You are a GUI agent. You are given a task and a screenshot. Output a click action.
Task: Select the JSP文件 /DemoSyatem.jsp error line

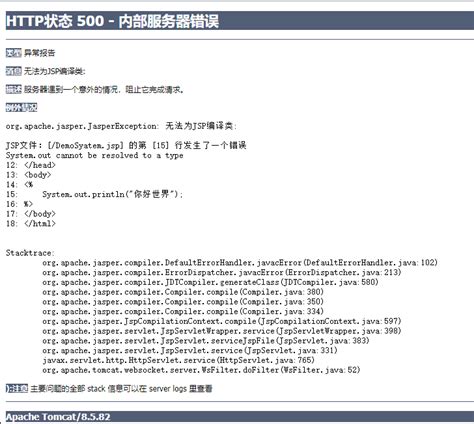[126, 145]
